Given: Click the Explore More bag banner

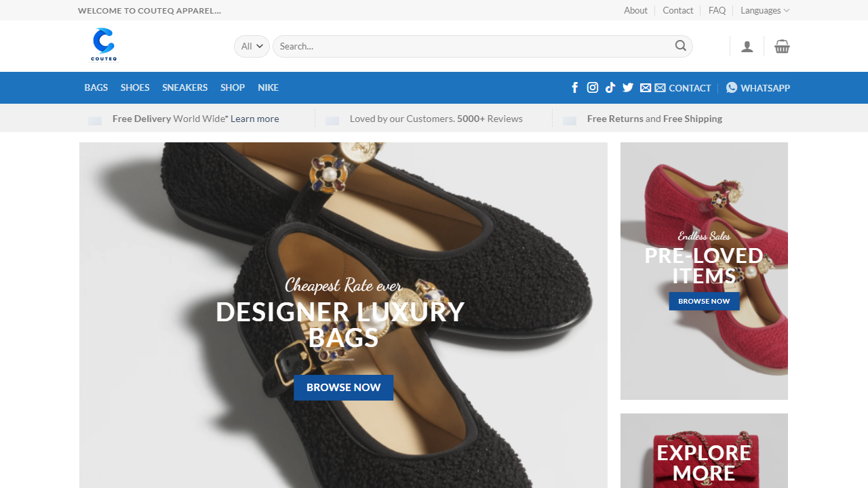Looking at the screenshot, I should pyautogui.click(x=704, y=451).
